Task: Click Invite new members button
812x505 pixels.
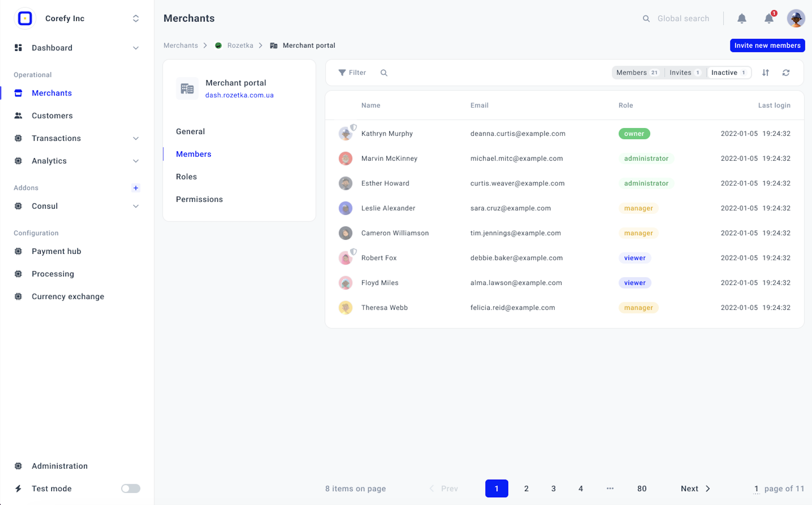Action: (x=767, y=45)
